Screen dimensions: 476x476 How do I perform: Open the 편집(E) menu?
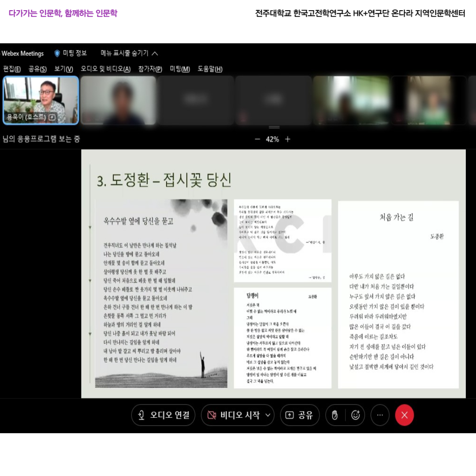point(12,69)
